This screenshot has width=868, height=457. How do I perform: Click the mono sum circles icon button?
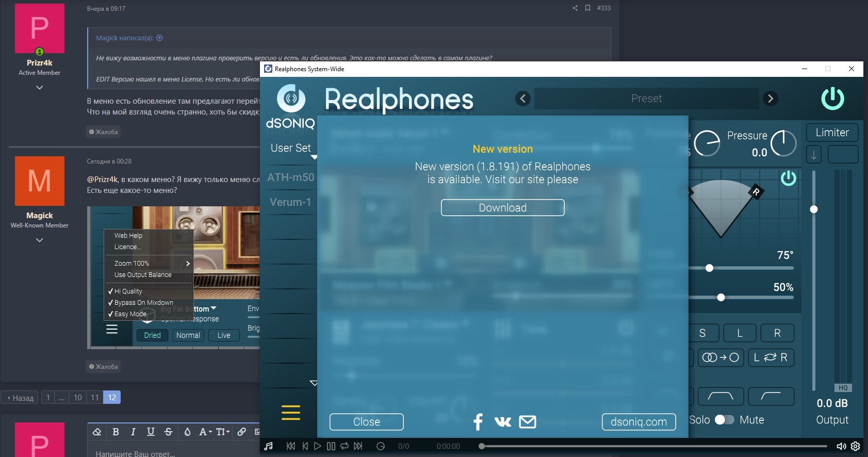click(721, 357)
